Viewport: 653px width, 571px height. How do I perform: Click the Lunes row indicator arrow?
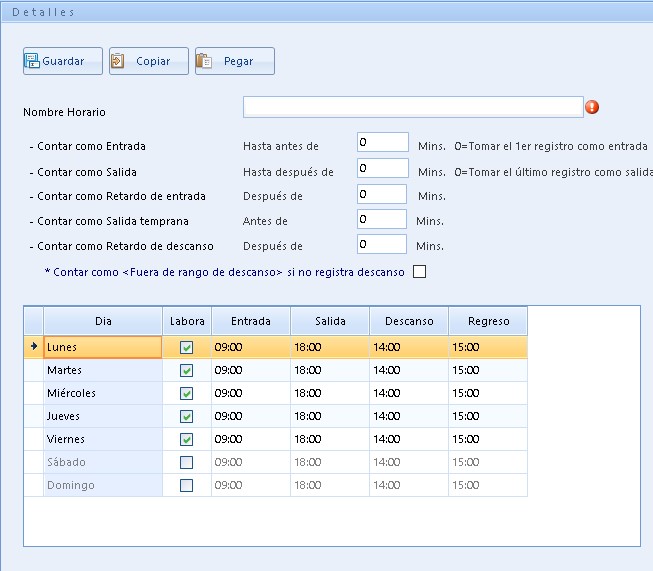point(34,347)
